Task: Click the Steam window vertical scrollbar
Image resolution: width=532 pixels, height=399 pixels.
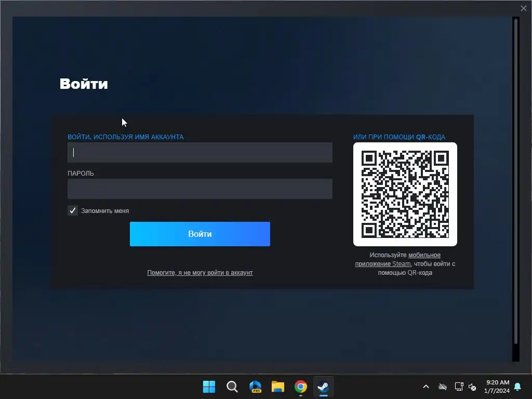Action: 516,181
